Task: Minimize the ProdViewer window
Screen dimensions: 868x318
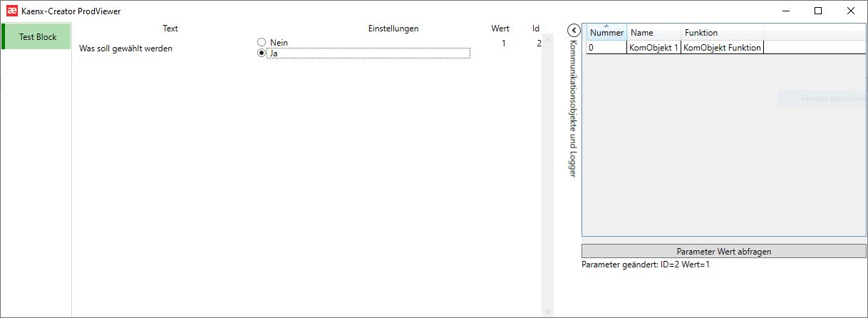Action: 786,11
